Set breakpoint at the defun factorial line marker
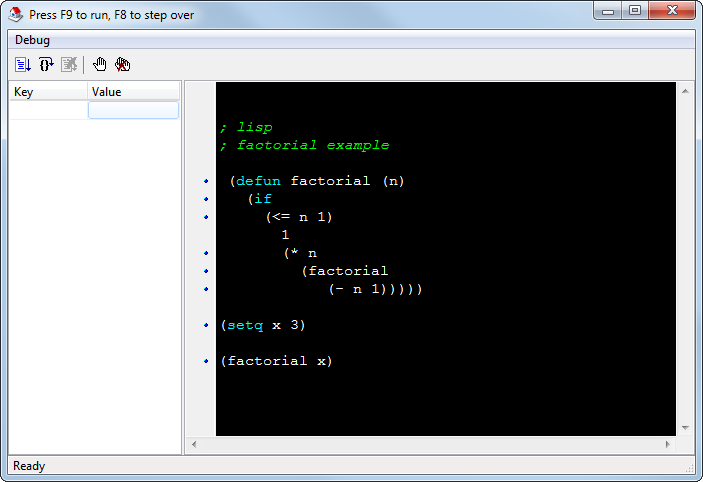Image resolution: width=703 pixels, height=482 pixels. click(x=206, y=181)
